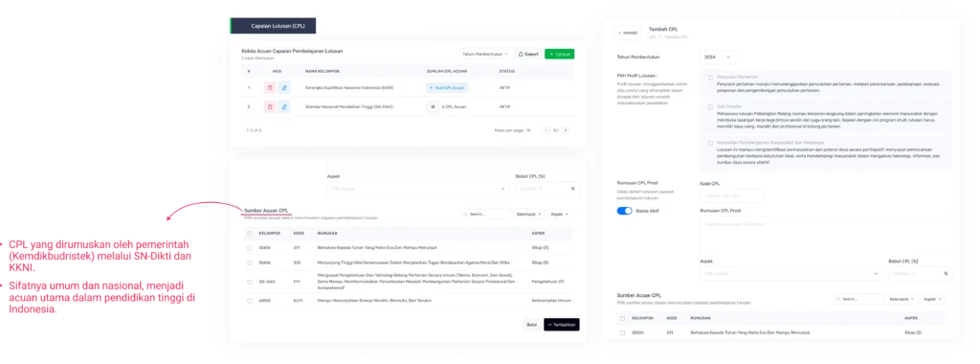Go to the previous table page
This screenshot has height=364, width=980.
[546, 130]
